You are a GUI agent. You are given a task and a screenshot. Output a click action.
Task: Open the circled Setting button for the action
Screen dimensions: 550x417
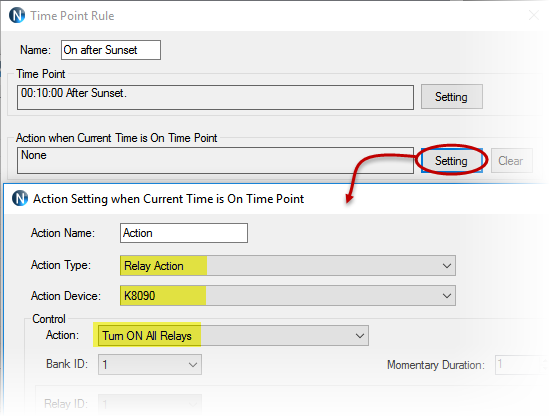click(451, 161)
